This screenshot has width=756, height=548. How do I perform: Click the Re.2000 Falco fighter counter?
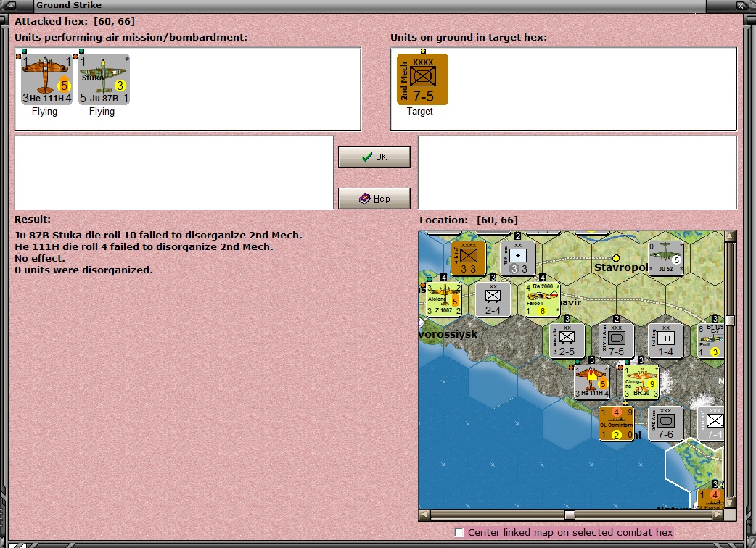543,299
